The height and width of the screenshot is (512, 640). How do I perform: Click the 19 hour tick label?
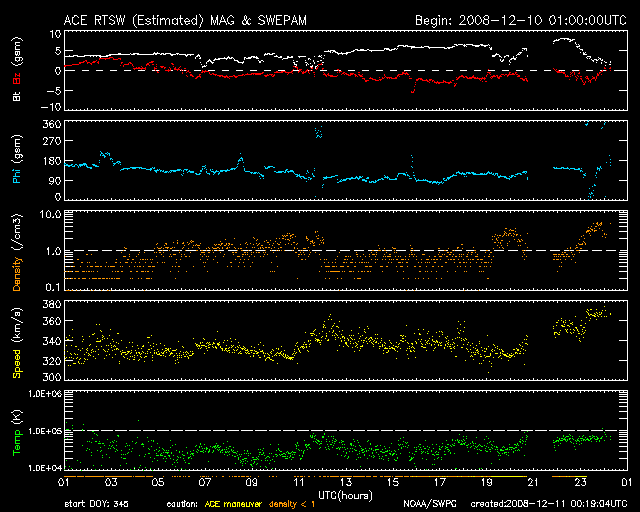[485, 482]
